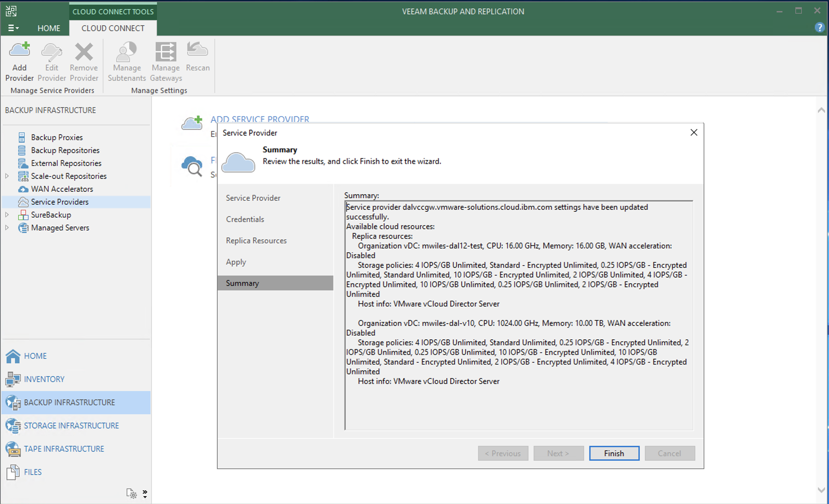
Task: Expand the SureBackup tree node
Action: 7,215
